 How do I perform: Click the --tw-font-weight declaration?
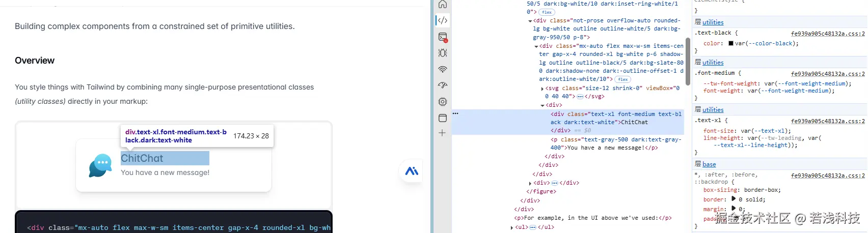(x=777, y=83)
